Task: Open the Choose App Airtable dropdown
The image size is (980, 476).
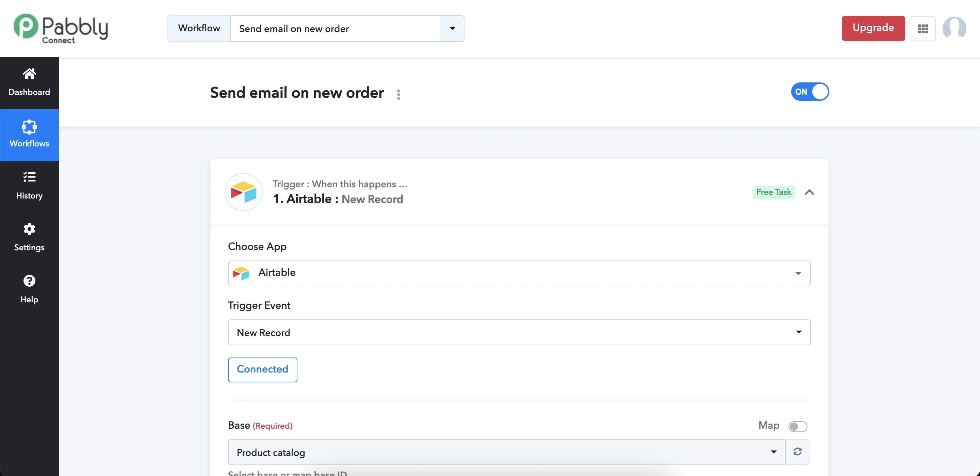Action: pyautogui.click(x=519, y=273)
